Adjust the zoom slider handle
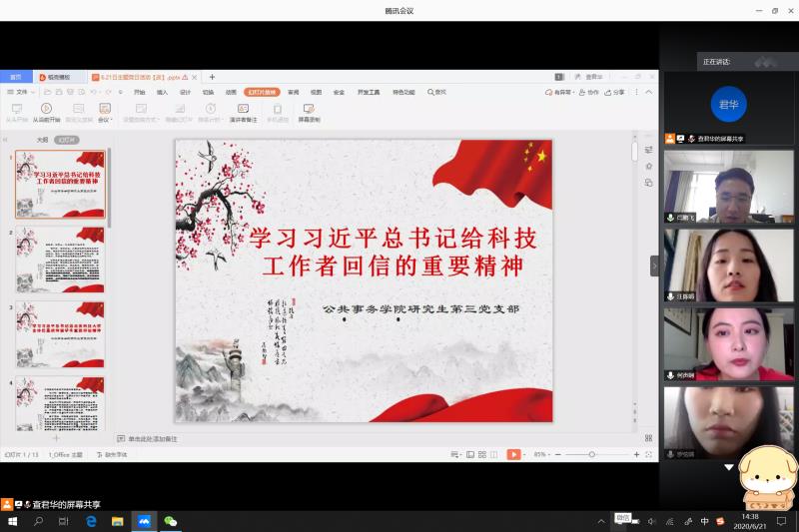 pyautogui.click(x=591, y=454)
